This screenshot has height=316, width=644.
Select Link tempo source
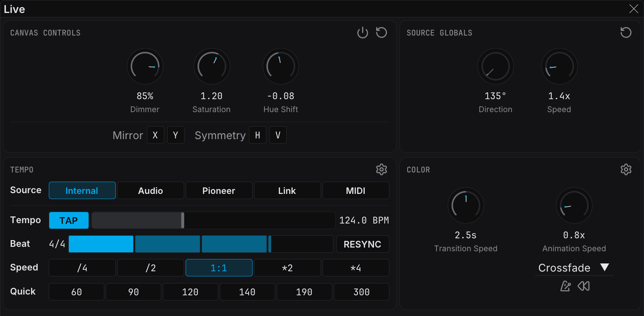click(287, 191)
